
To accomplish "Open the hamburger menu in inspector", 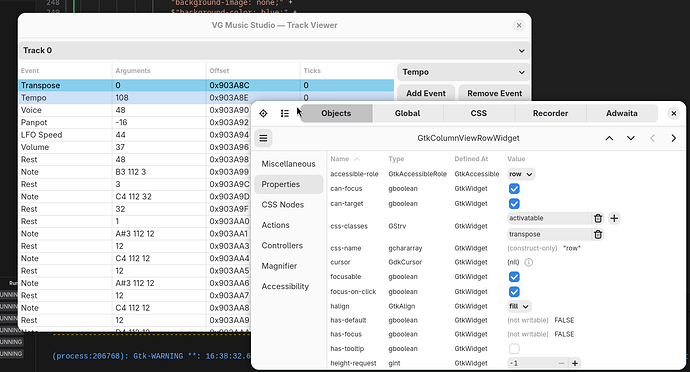I will (263, 138).
